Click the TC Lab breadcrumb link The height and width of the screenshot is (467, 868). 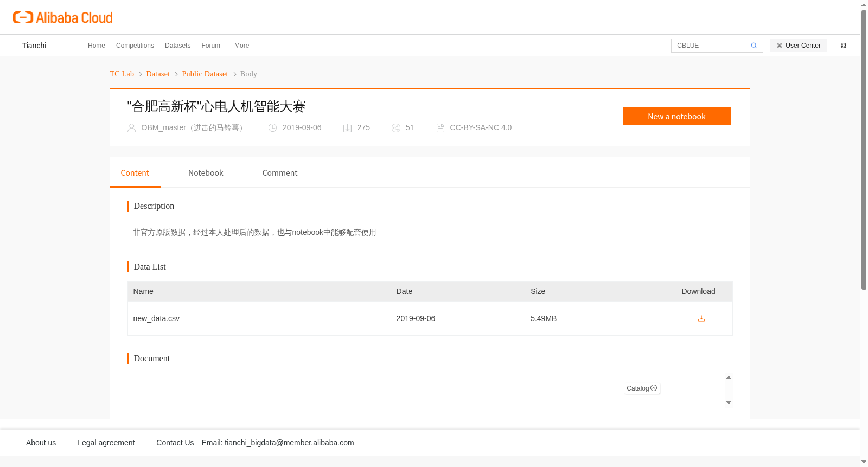(x=122, y=74)
